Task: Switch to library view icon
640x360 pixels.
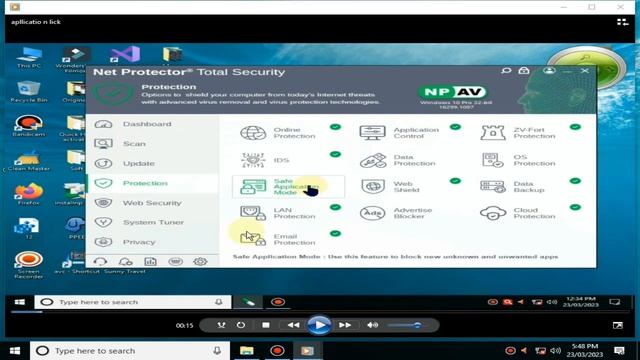Action: point(622,22)
